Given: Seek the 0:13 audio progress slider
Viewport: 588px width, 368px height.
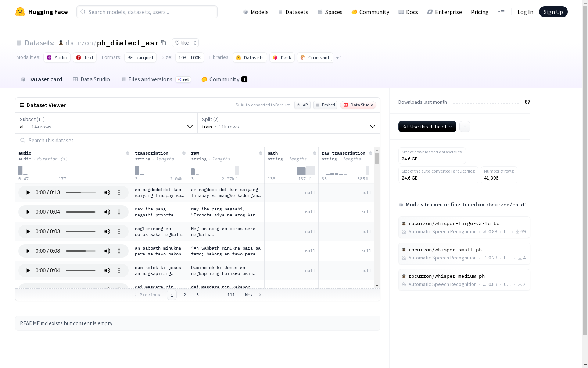Looking at the screenshot, I should click(x=80, y=192).
